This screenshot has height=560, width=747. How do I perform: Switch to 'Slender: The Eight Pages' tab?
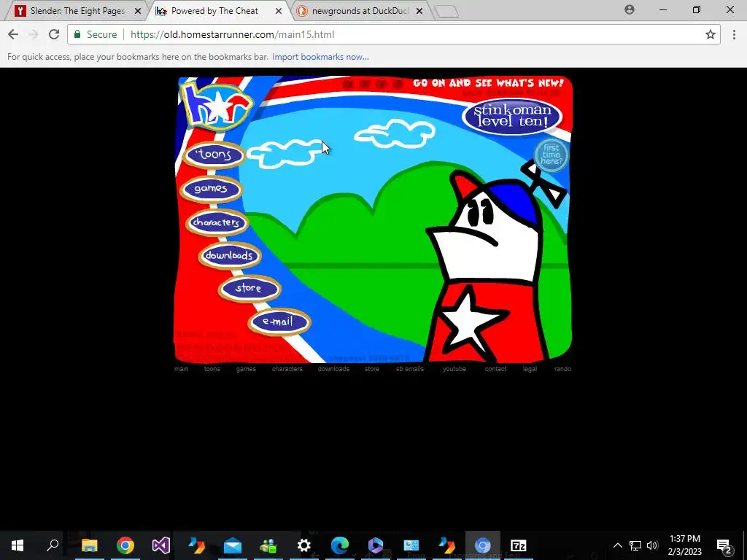click(x=77, y=10)
